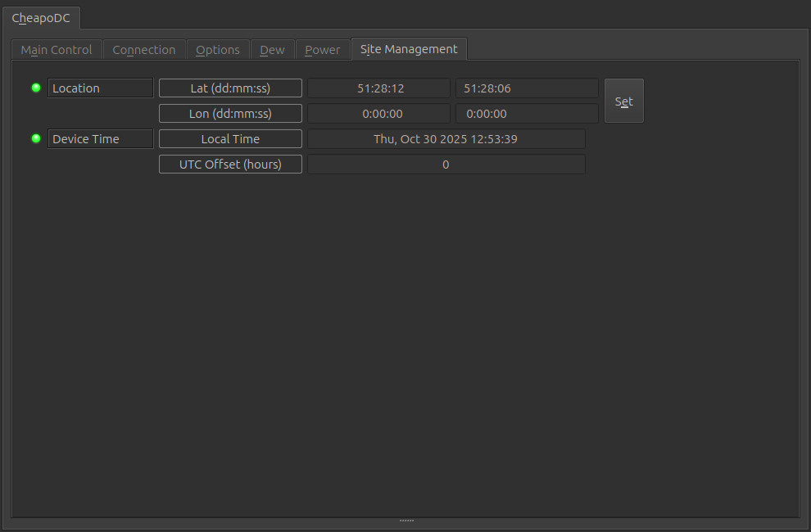Click the CheapoDC device tab
The width and height of the screenshot is (811, 532).
pos(41,18)
